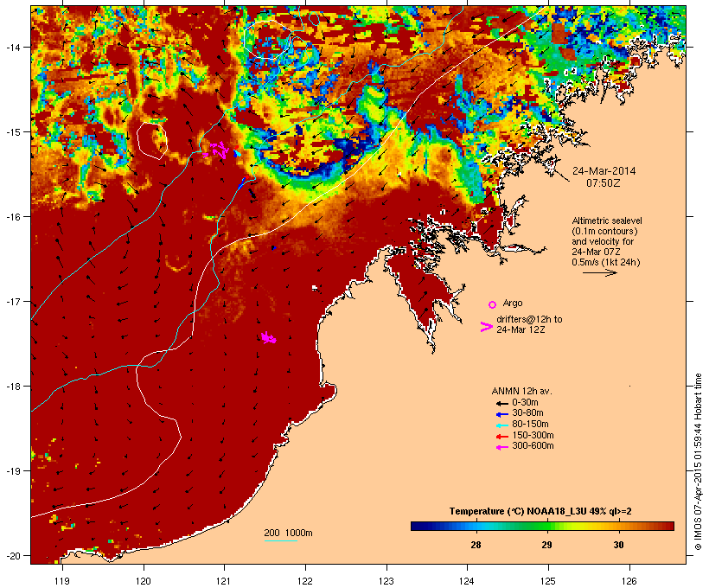
Task: Click the cyan 200 1000m isobath legend line
Action: coord(280,540)
